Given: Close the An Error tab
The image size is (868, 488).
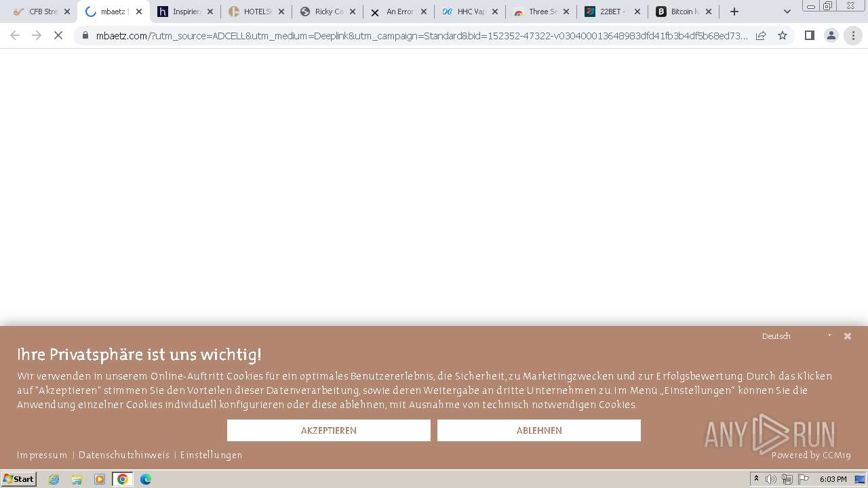Looking at the screenshot, I should coord(424,12).
